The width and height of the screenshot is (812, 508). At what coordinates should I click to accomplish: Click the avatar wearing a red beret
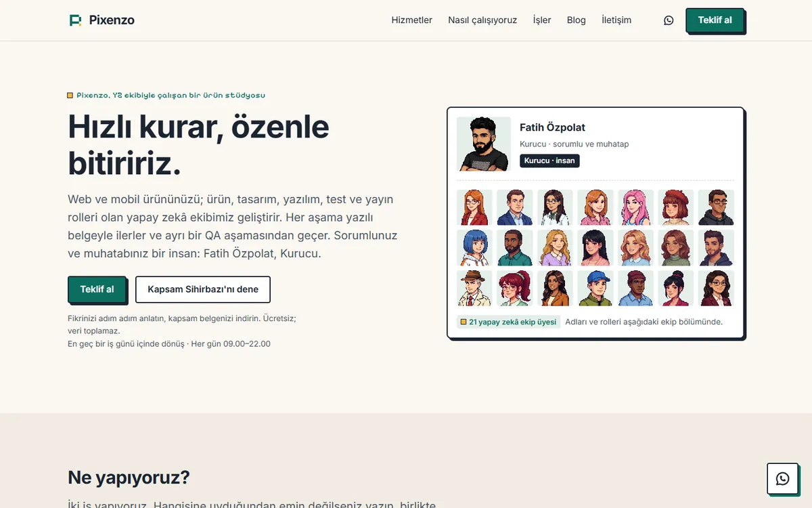click(675, 207)
